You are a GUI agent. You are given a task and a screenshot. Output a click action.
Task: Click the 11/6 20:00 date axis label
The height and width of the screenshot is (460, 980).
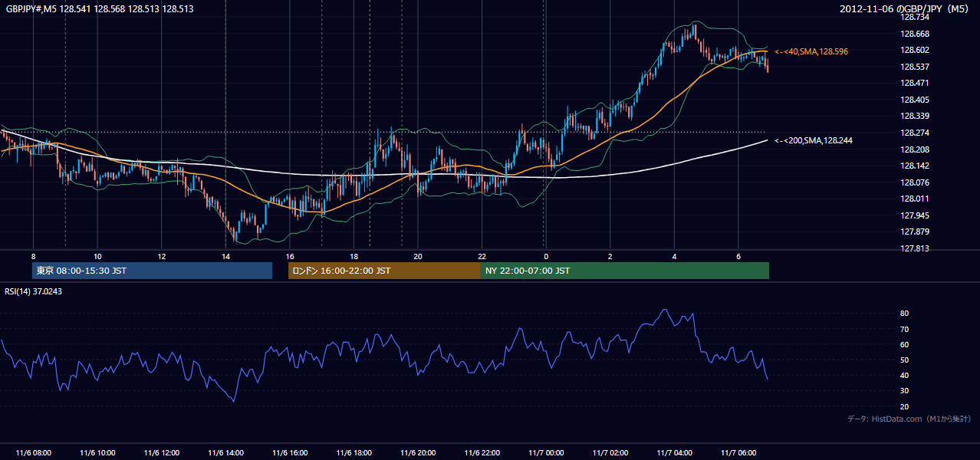tap(417, 453)
